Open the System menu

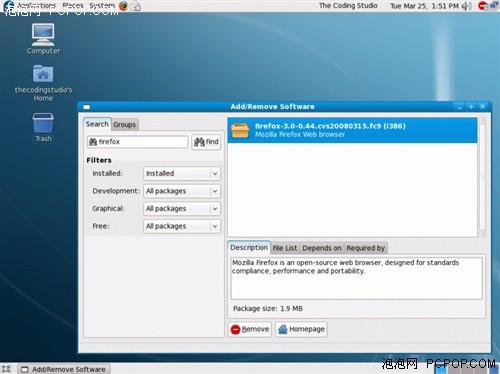click(x=102, y=6)
